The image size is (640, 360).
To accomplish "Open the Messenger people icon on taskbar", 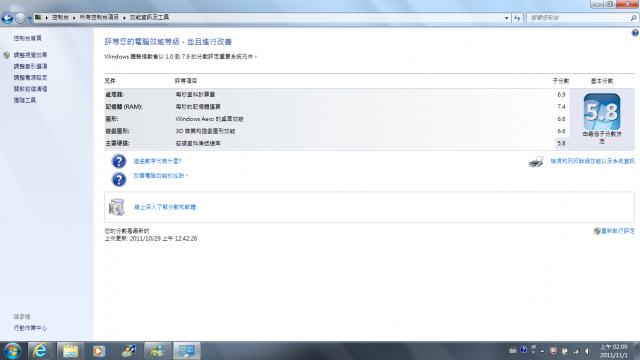I will (158, 351).
